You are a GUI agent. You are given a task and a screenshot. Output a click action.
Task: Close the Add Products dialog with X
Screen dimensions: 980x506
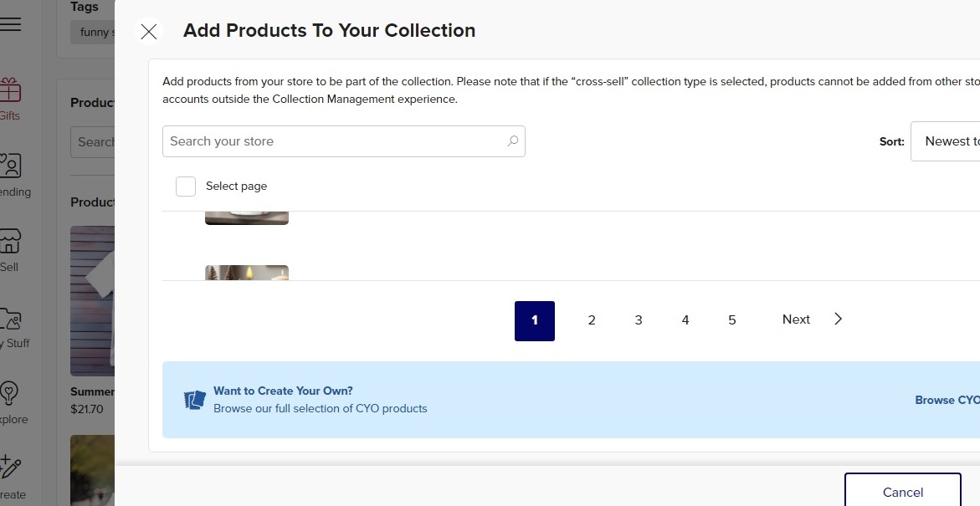[x=149, y=31]
